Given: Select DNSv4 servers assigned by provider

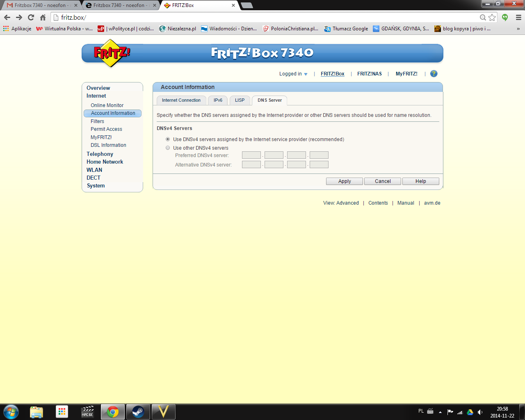Looking at the screenshot, I should [168, 139].
